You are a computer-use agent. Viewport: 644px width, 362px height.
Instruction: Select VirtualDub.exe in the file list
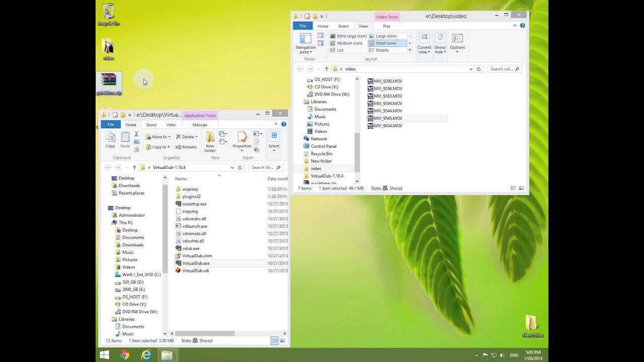[196, 263]
